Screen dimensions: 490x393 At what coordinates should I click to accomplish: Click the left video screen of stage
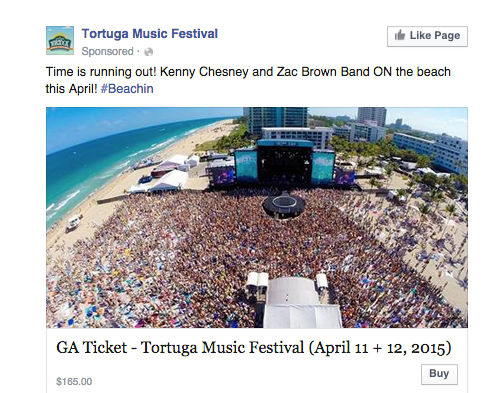tap(246, 165)
